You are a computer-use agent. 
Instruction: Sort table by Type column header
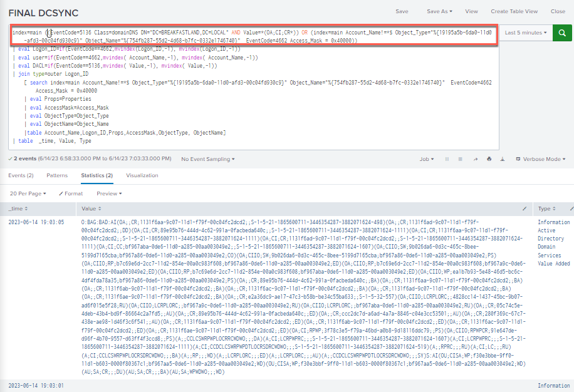[x=545, y=209]
